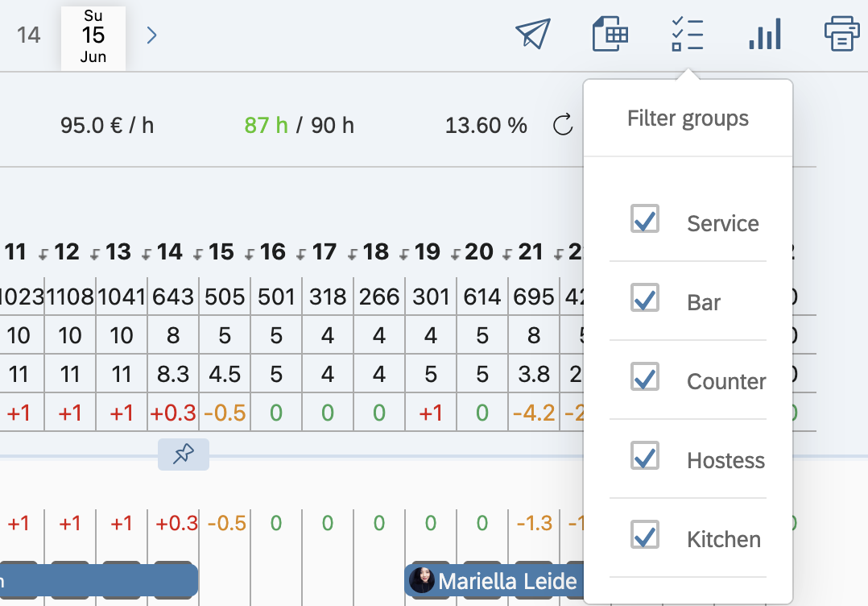Click Mariella Leide's avatar photo
The height and width of the screenshot is (606, 868).
coord(421,580)
